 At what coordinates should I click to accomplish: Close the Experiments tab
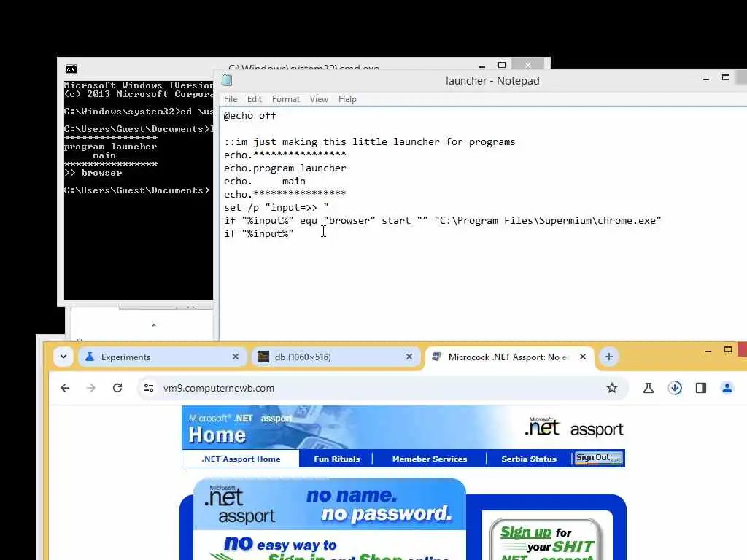[x=236, y=357]
